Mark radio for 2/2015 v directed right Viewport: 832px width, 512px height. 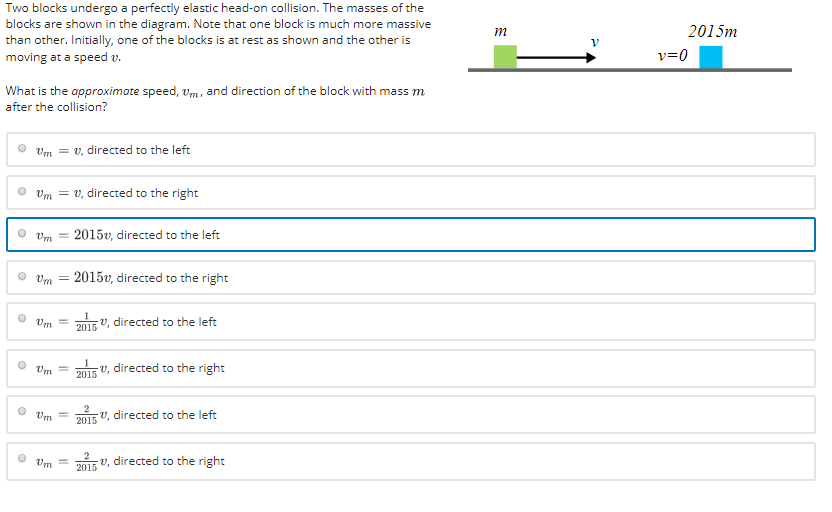tap(22, 461)
